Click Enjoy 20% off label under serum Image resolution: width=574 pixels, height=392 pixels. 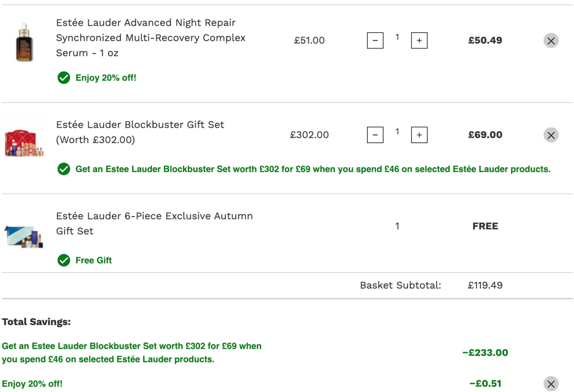106,78
